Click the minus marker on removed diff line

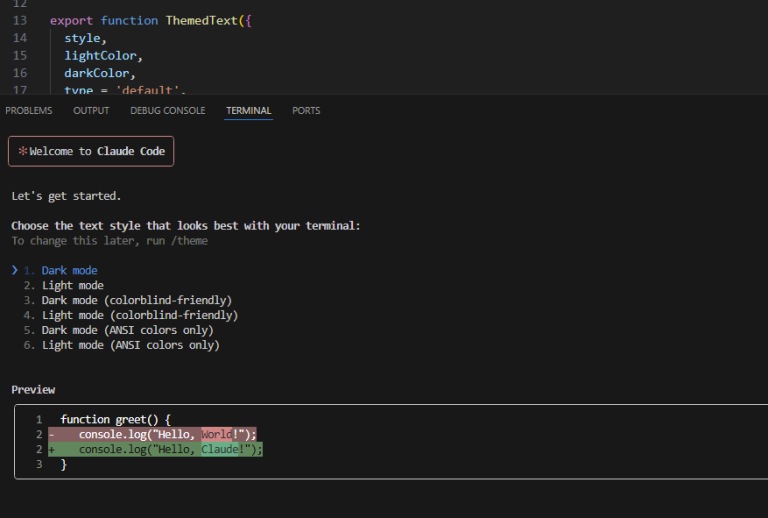click(51, 435)
